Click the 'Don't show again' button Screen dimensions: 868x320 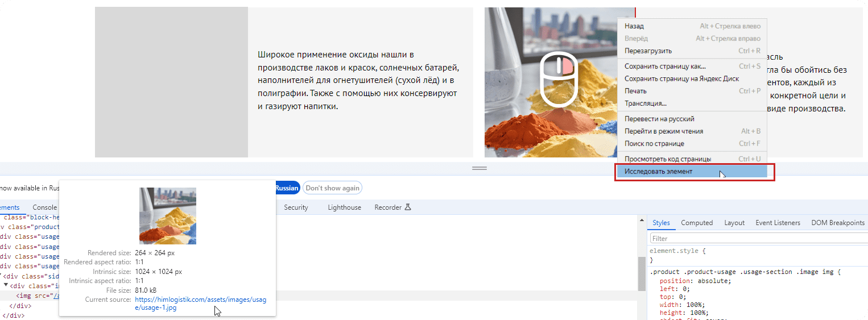[x=333, y=188]
